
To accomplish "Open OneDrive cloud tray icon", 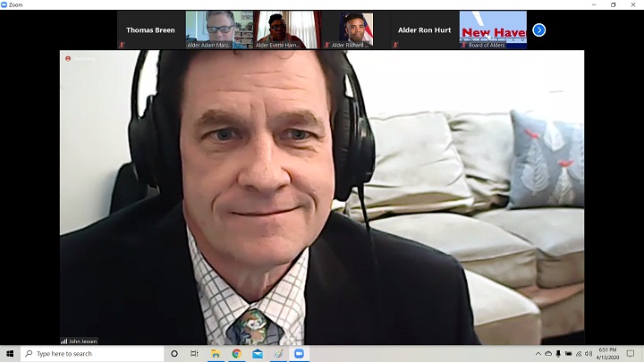I will (x=548, y=353).
